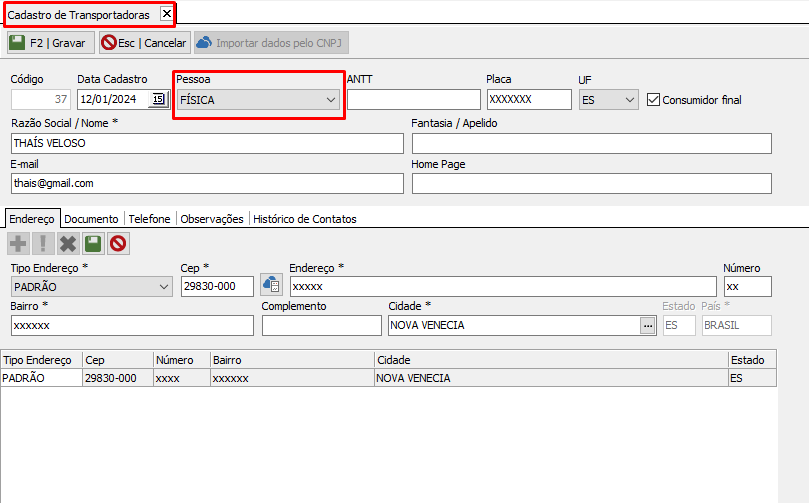Click the F2 Gravar save button
809x503 pixels.
click(x=50, y=43)
